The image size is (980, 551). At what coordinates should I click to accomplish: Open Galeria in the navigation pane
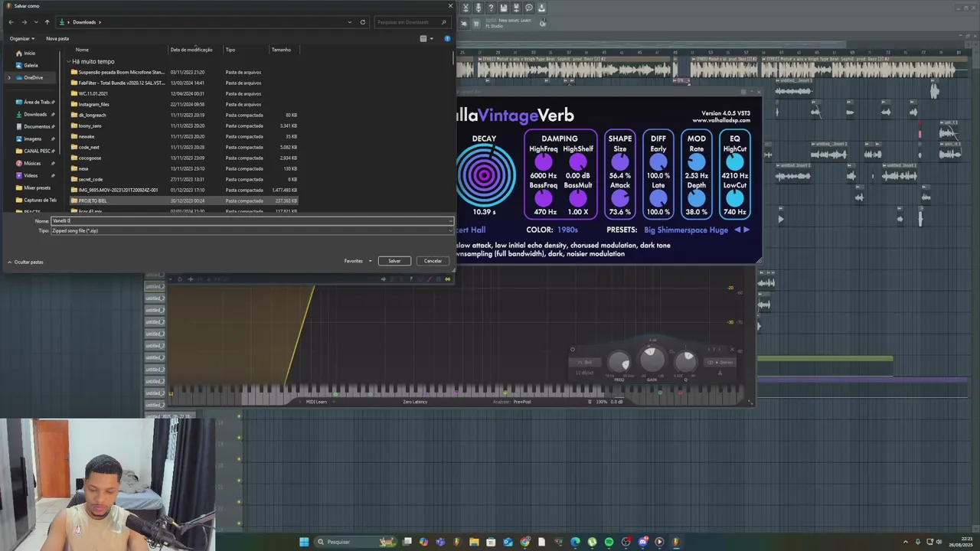[31, 65]
